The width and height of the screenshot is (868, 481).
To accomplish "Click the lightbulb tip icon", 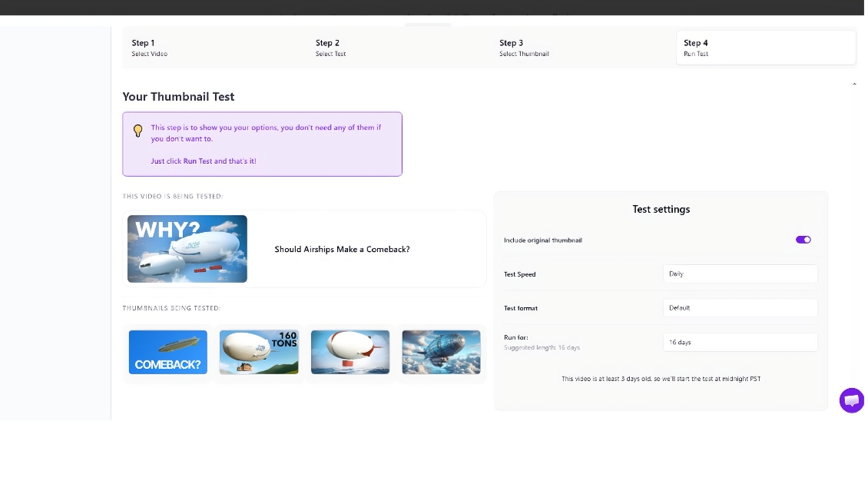I will click(137, 131).
